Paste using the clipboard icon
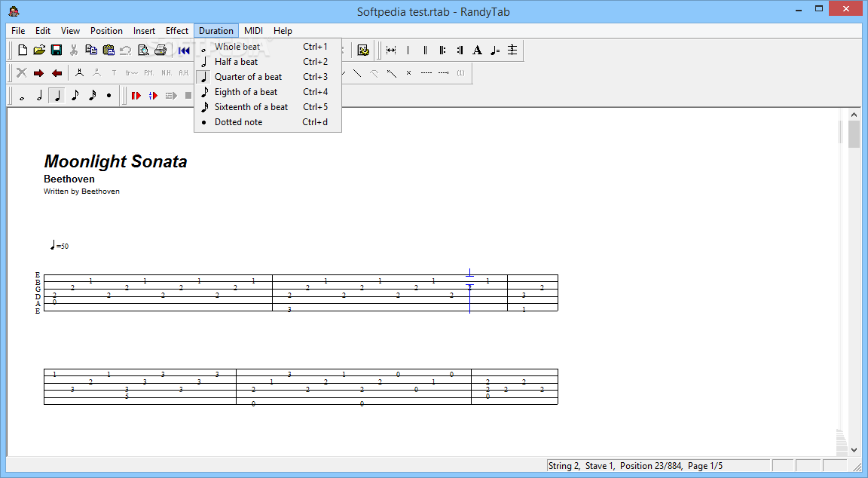 click(108, 51)
